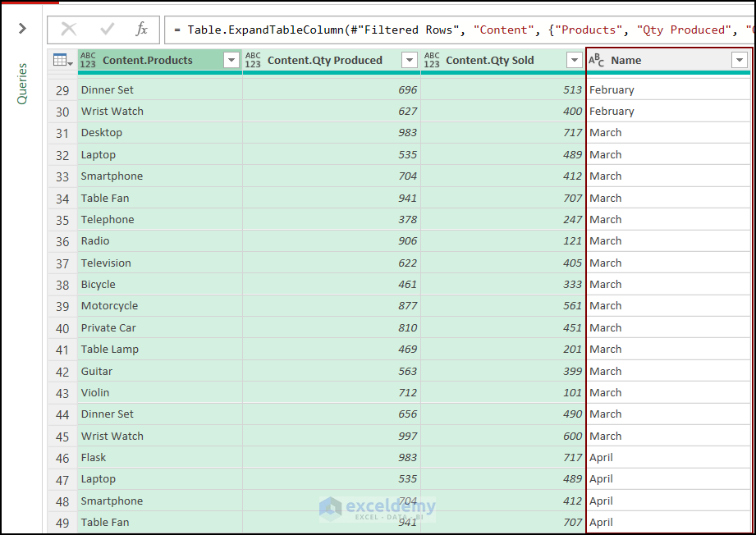
Task: Click the fx insert step icon
Action: (142, 30)
